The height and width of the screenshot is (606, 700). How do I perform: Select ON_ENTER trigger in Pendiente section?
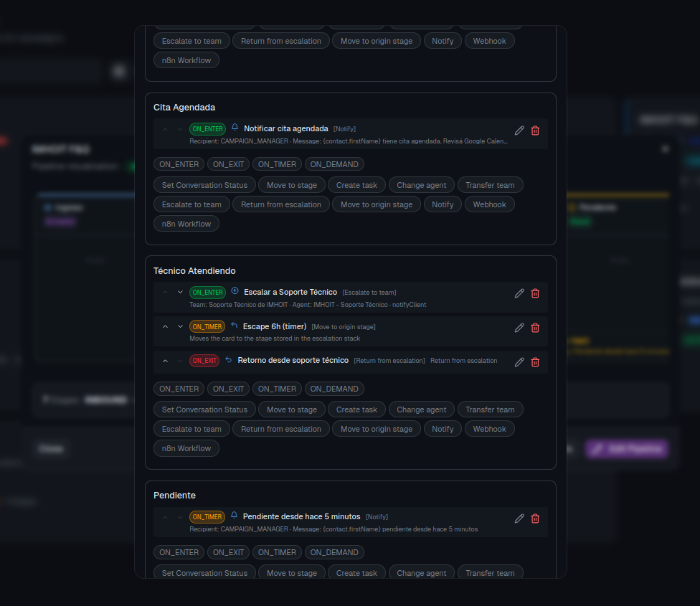(179, 552)
